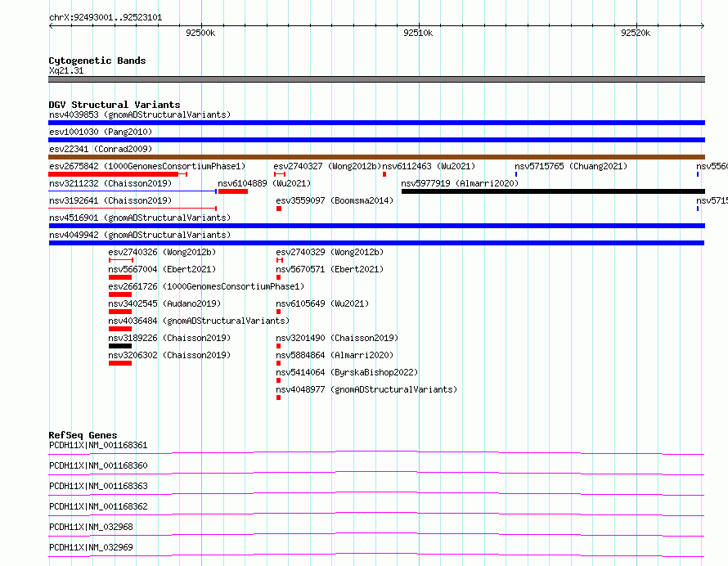This screenshot has height=566, width=728.
Task: Click the 92500k ruler tick label
Action: (x=200, y=33)
